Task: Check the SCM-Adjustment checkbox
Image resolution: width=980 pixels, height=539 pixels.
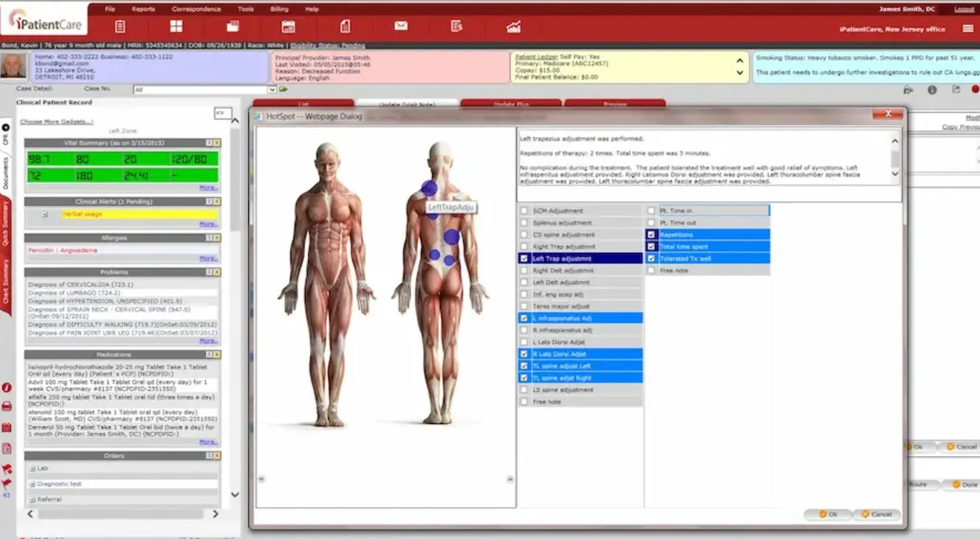Action: 524,211
